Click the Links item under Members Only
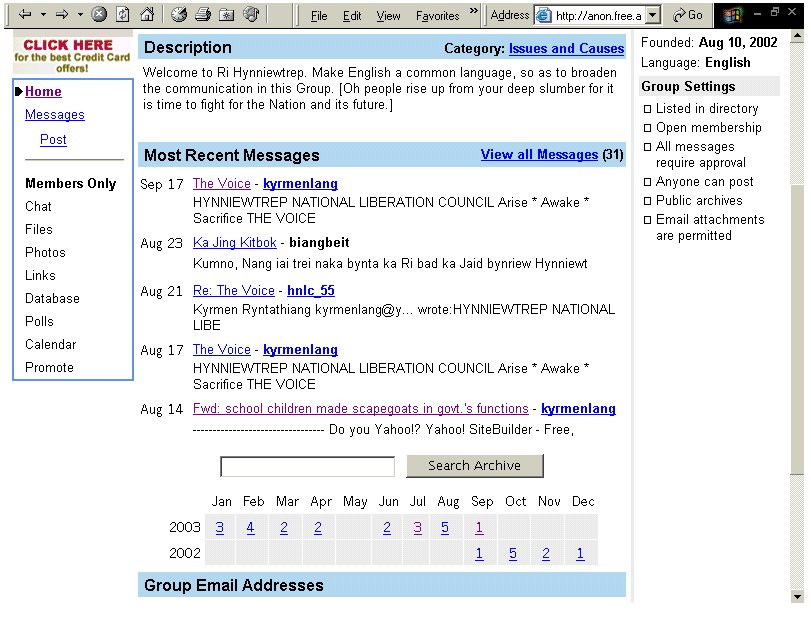 (40, 276)
